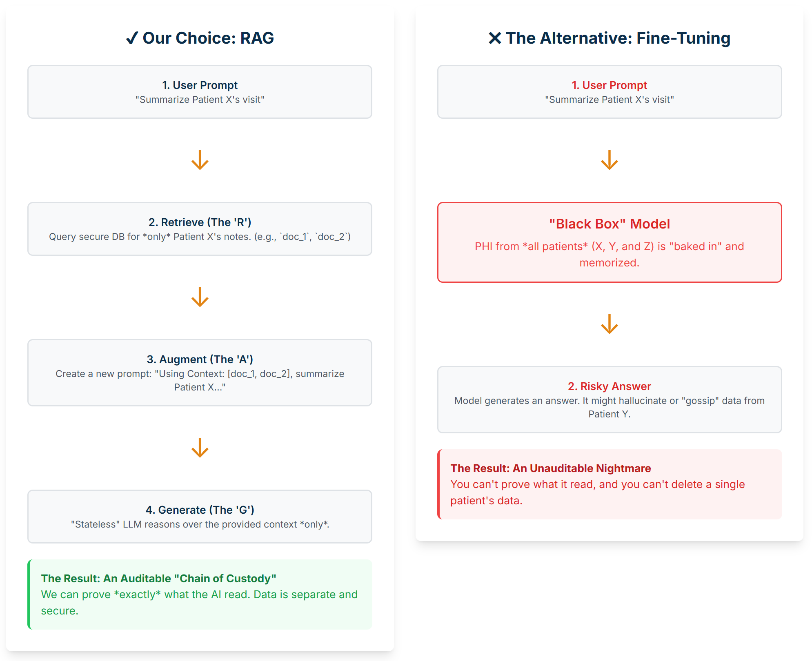Click the checkmark icon beside Our Choice: RAG
812x661 pixels.
(x=132, y=38)
